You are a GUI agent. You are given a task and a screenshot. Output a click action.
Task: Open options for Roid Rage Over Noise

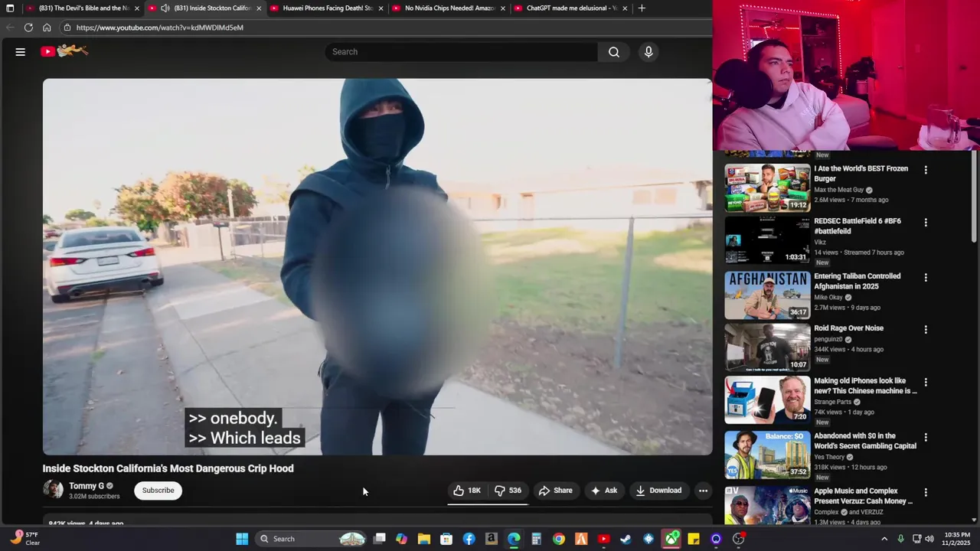pyautogui.click(x=926, y=330)
